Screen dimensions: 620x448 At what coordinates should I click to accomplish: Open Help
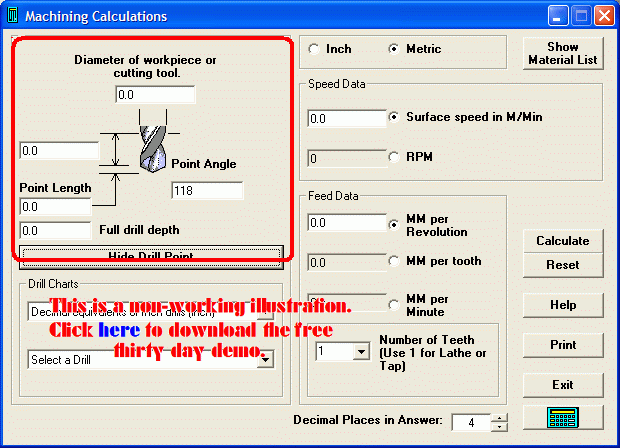click(563, 305)
